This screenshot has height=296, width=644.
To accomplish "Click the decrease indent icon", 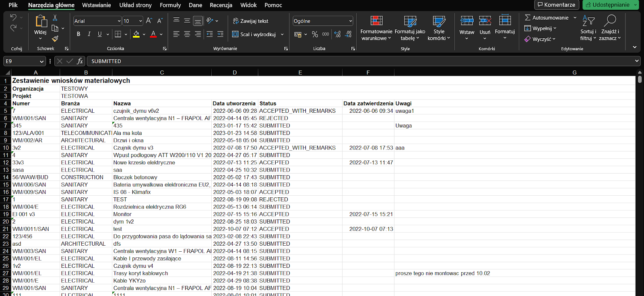I will click(210, 34).
